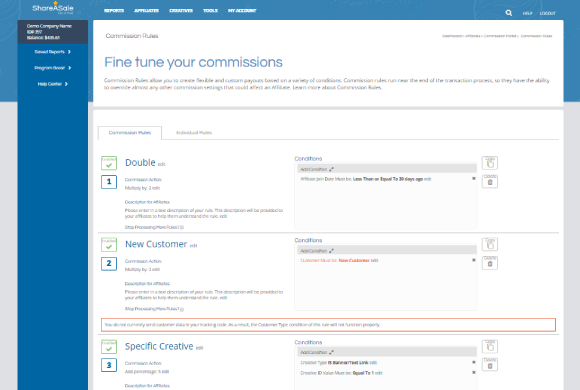Edit the Affiliate Join Date condition
Viewport: 580px width, 390px height.
pos(428,179)
